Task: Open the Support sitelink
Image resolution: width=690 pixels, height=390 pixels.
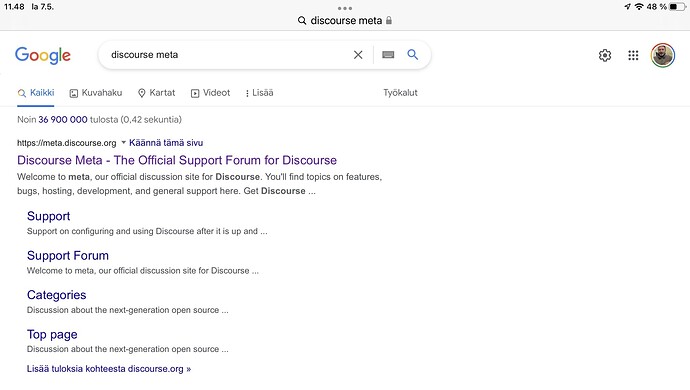Action: [x=48, y=216]
